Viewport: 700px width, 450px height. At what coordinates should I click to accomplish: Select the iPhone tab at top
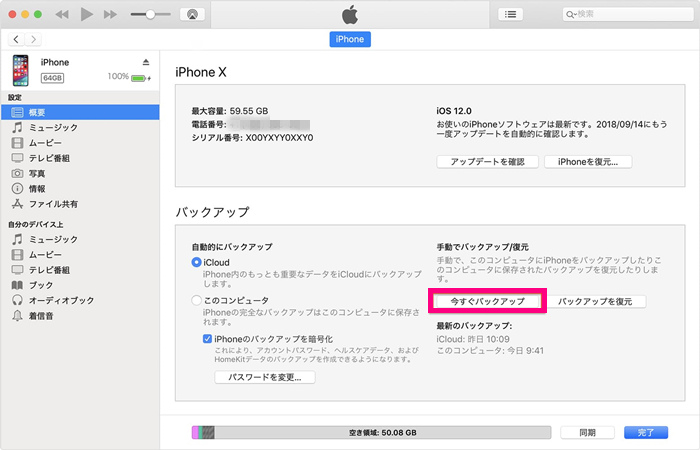(x=350, y=39)
